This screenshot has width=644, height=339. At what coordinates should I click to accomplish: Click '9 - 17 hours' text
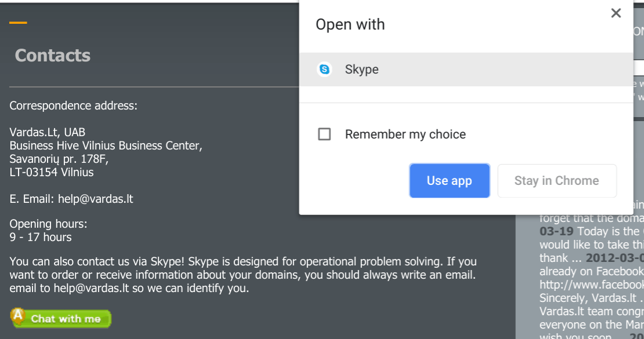pos(41,237)
